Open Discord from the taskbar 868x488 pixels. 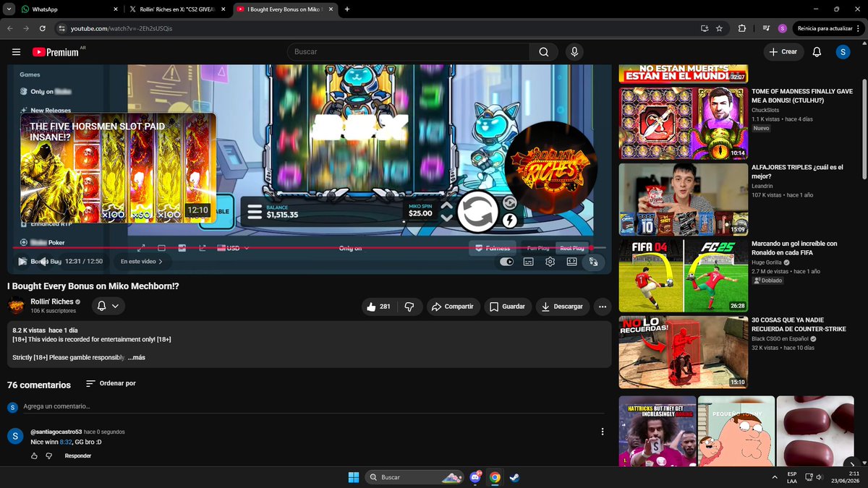[x=475, y=477]
